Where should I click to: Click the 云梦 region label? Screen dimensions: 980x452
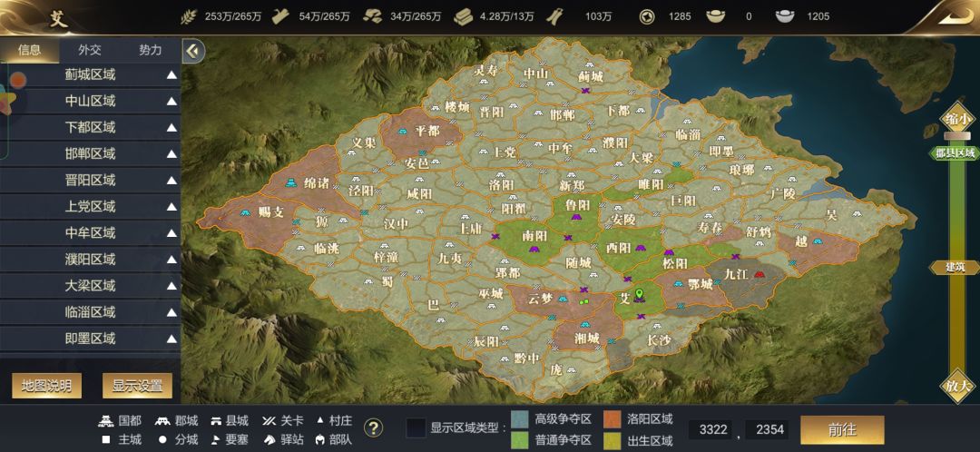click(541, 298)
